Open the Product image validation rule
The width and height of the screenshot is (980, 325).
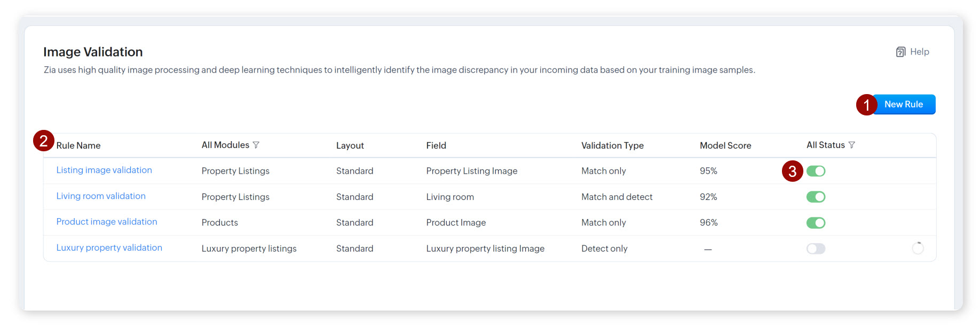click(107, 222)
